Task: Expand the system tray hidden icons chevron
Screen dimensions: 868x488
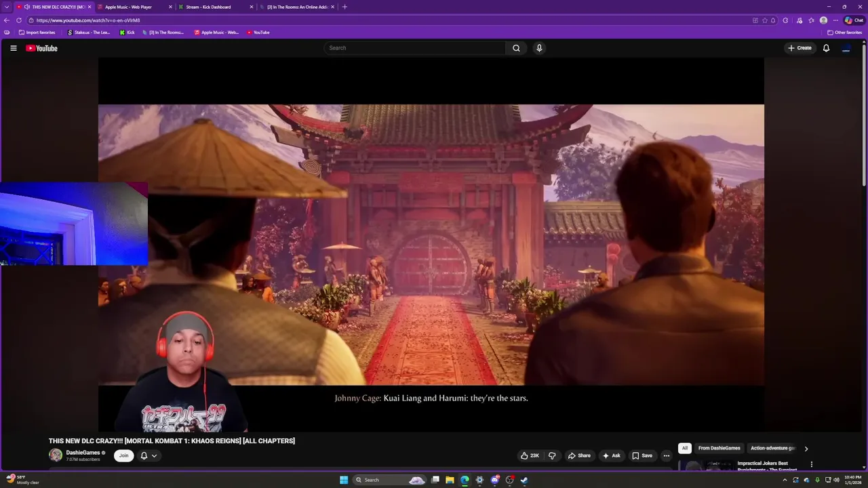Action: click(785, 480)
